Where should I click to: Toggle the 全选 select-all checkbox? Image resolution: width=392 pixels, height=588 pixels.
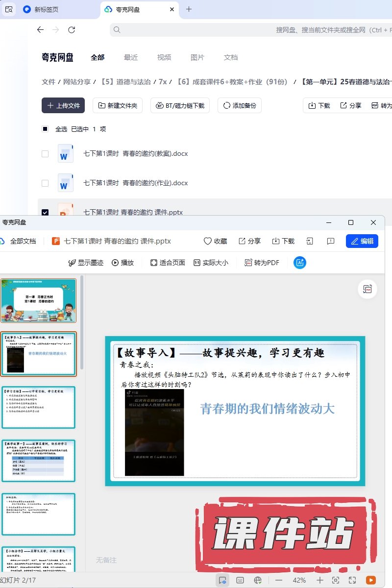point(45,129)
